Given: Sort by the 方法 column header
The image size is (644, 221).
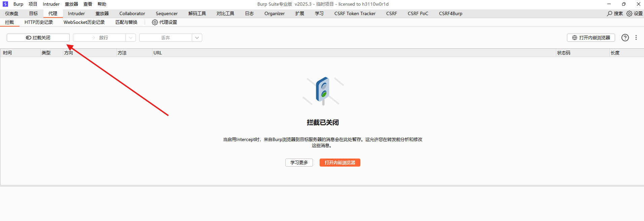Looking at the screenshot, I should (134, 53).
